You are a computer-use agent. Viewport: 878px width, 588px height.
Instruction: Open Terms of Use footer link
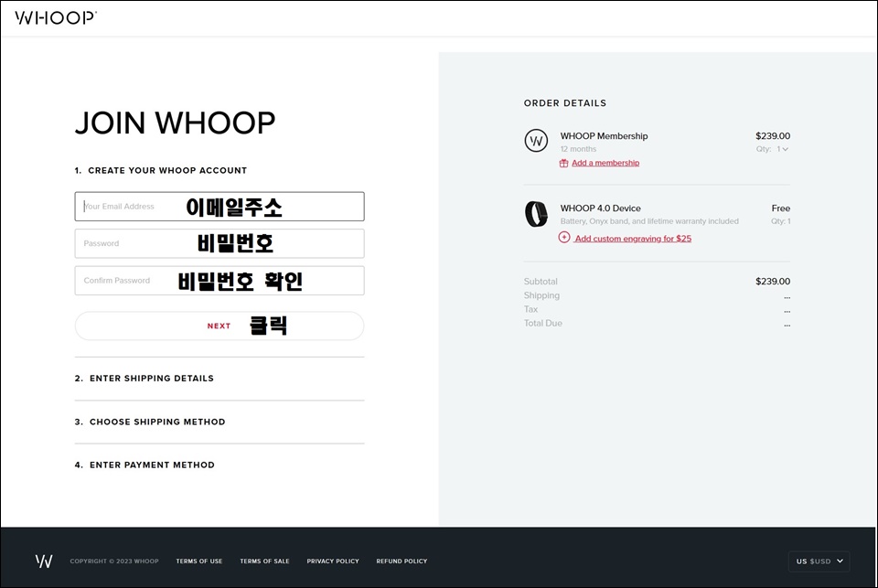(199, 561)
